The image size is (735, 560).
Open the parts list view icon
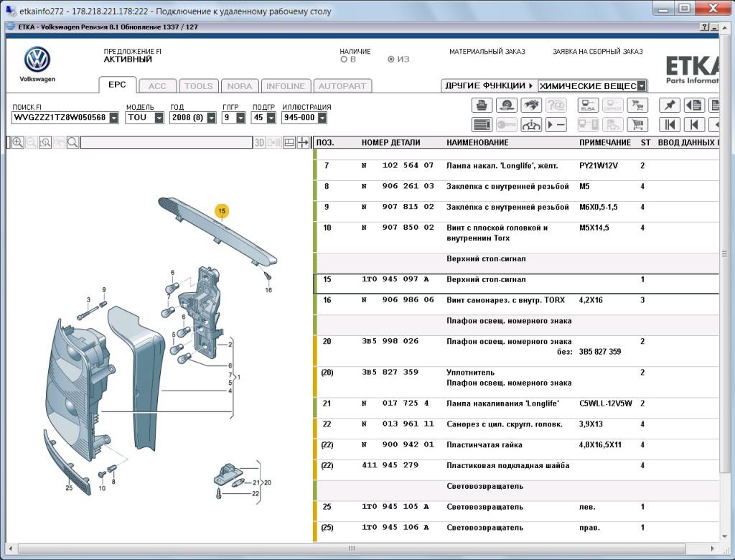[x=482, y=125]
